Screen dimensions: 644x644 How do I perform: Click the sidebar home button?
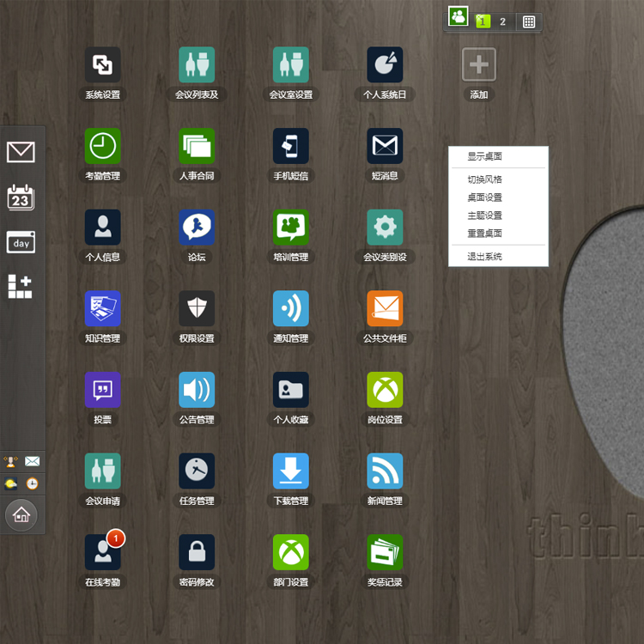click(21, 515)
